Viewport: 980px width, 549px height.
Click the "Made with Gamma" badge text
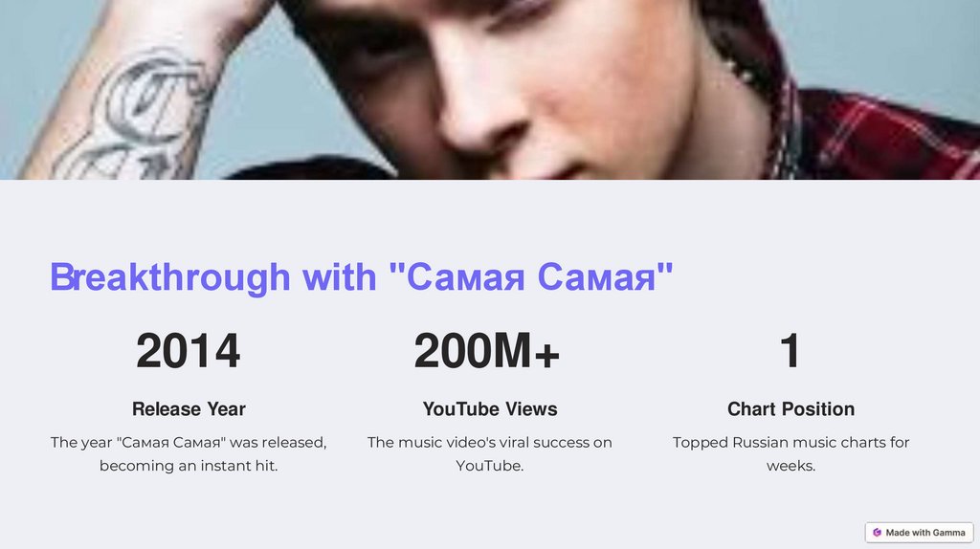click(x=925, y=533)
